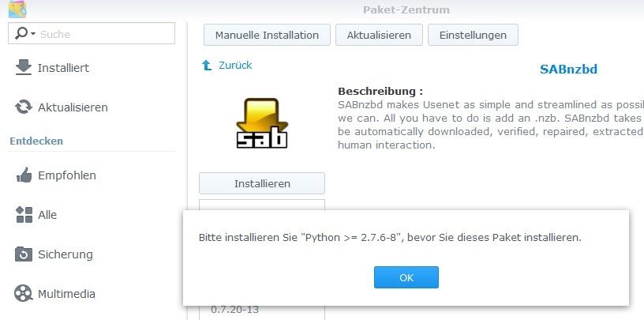Click the search magnifier icon

tap(21, 33)
